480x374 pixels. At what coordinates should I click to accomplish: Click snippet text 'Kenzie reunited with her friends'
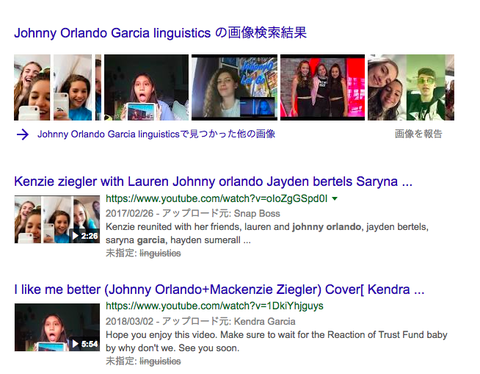[174, 227]
